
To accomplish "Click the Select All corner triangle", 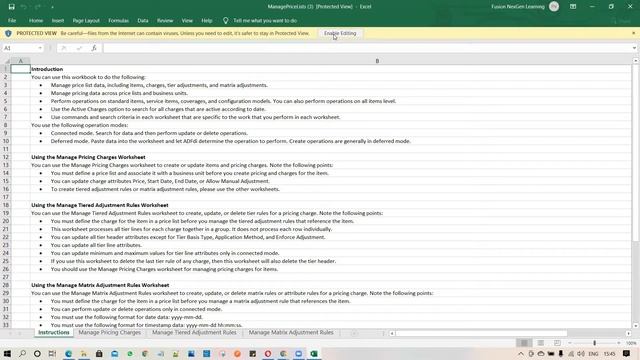I will coord(6,61).
